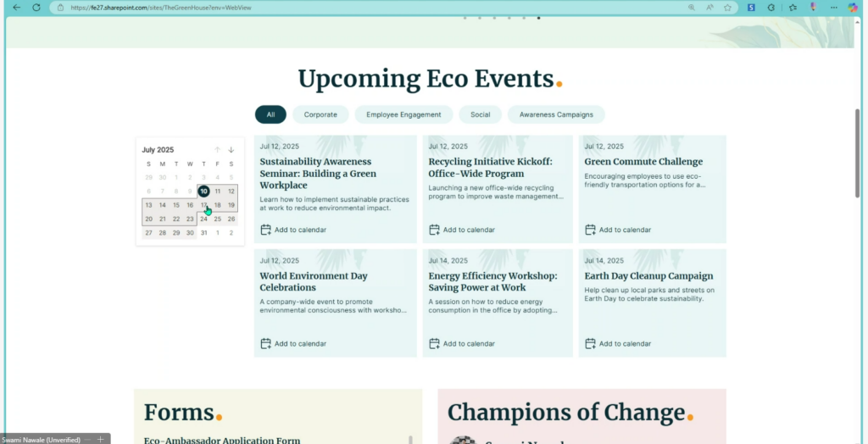Image resolution: width=868 pixels, height=444 pixels.
Task: Filter events by Employee Engagement
Action: pyautogui.click(x=403, y=114)
